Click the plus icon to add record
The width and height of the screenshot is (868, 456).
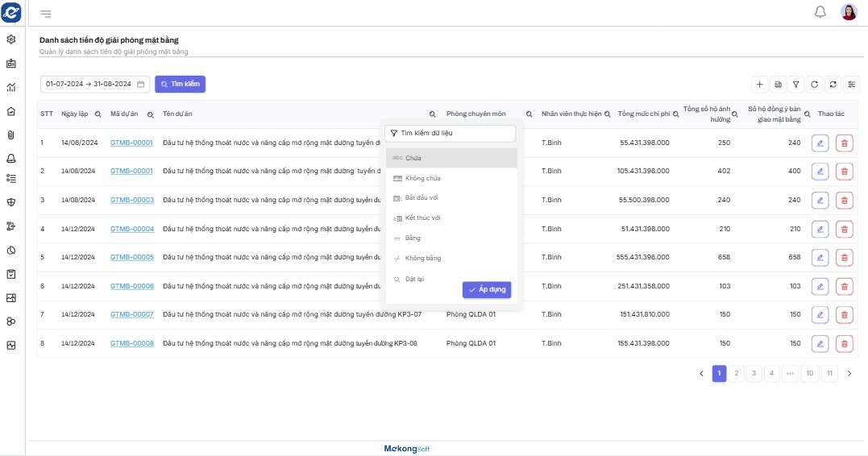point(759,84)
